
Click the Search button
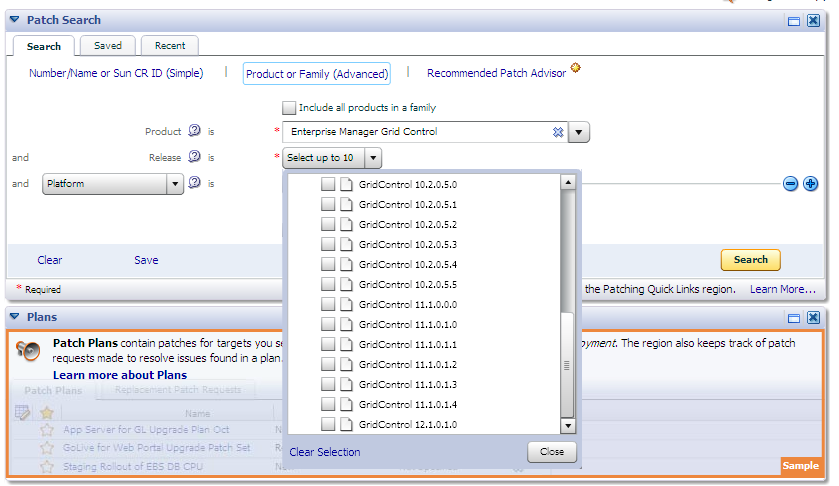[x=751, y=260]
